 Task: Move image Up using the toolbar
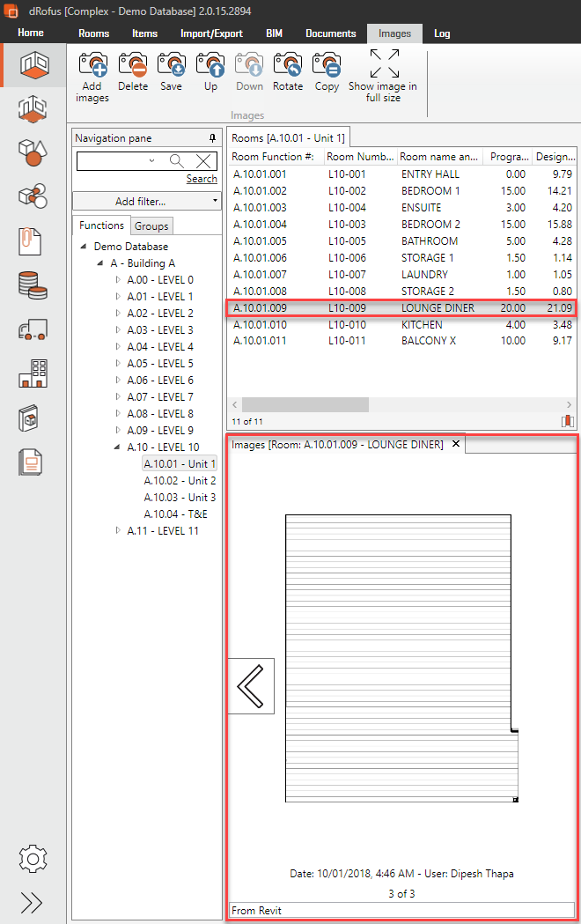point(210,67)
